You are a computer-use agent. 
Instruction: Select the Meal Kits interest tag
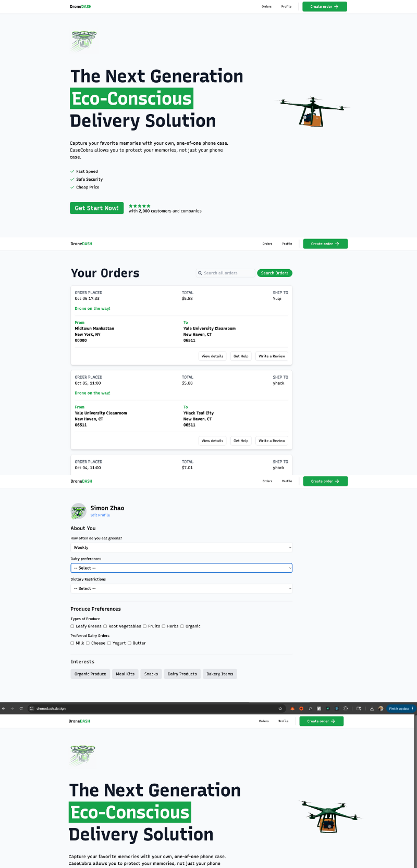tap(125, 674)
